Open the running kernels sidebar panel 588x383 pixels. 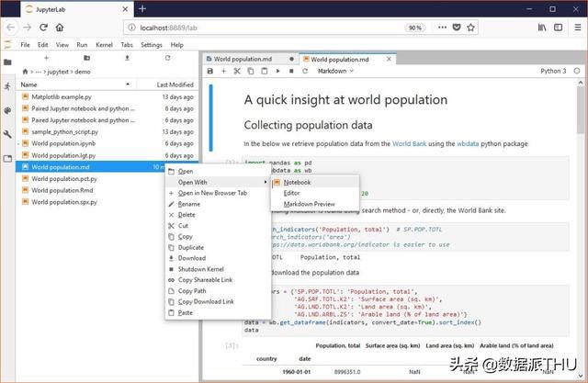coord(7,86)
